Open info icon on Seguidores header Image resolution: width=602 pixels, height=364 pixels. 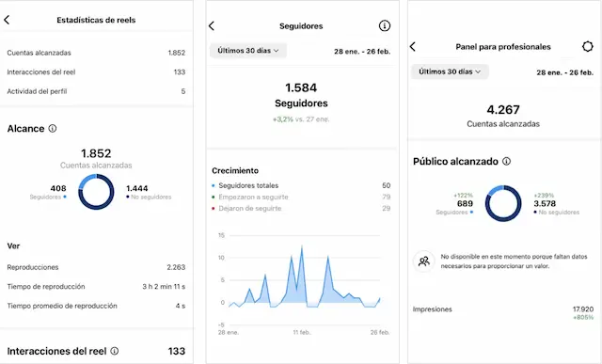tap(385, 25)
